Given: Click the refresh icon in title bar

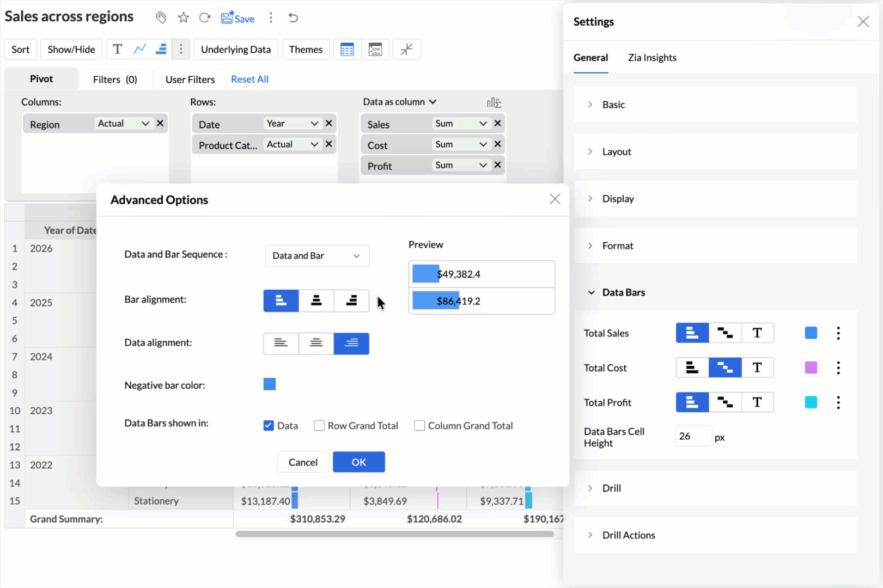Looking at the screenshot, I should tap(205, 18).
